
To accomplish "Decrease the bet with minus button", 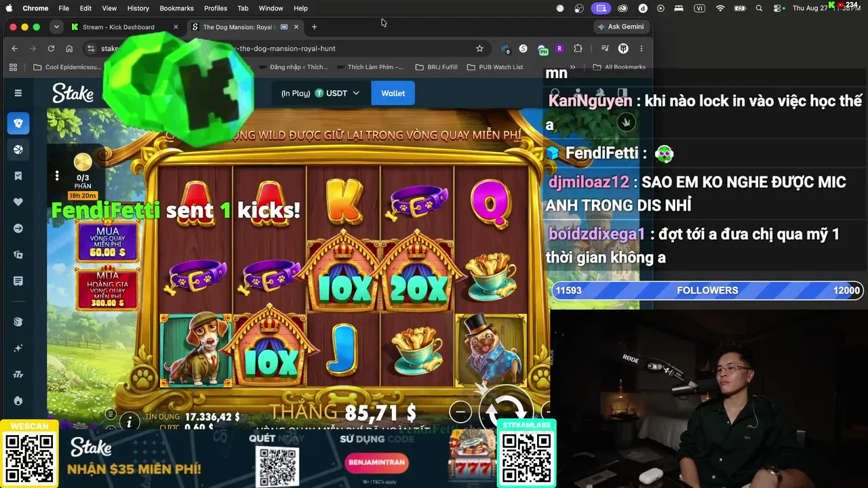I will coord(460,411).
